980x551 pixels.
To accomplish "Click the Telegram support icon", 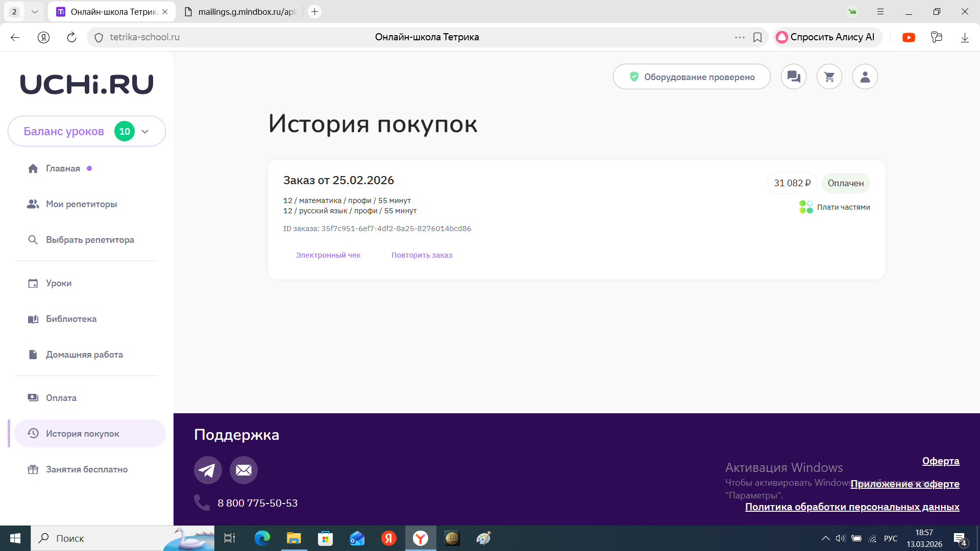I will (208, 470).
